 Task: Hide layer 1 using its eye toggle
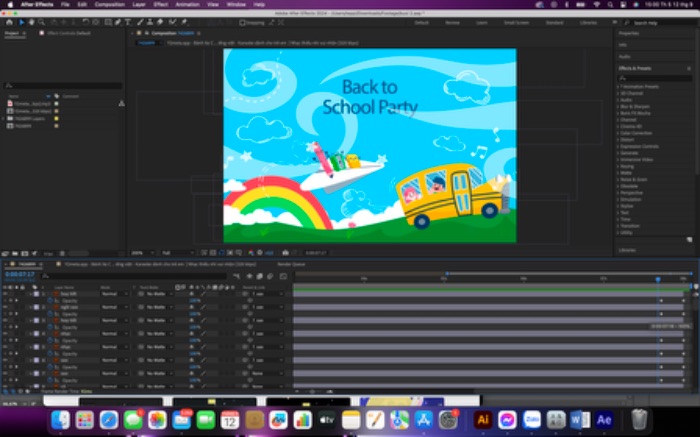point(5,294)
